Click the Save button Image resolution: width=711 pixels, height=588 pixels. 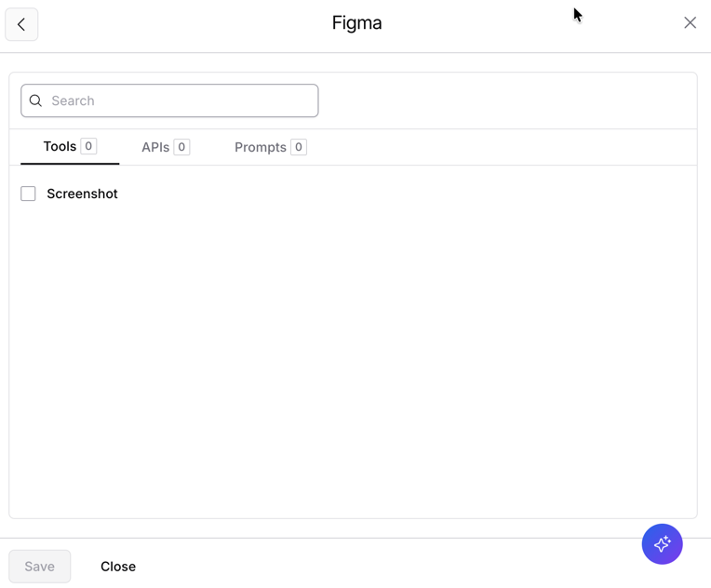coord(40,567)
